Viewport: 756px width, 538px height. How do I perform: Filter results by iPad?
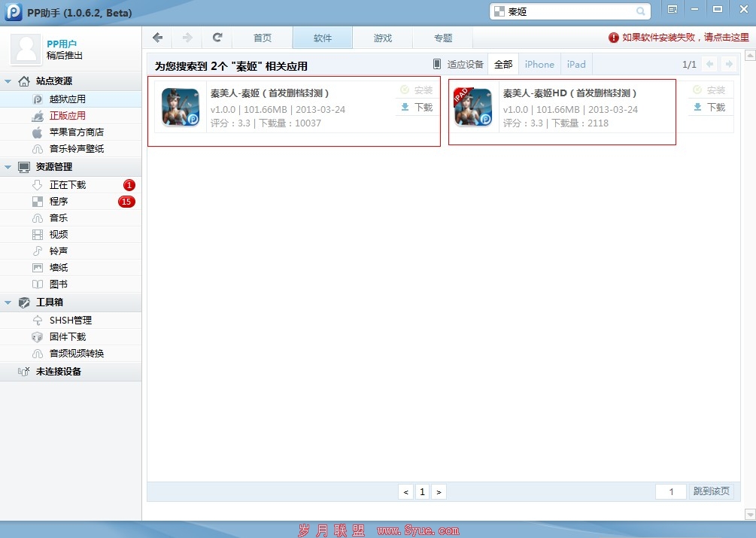[576, 64]
